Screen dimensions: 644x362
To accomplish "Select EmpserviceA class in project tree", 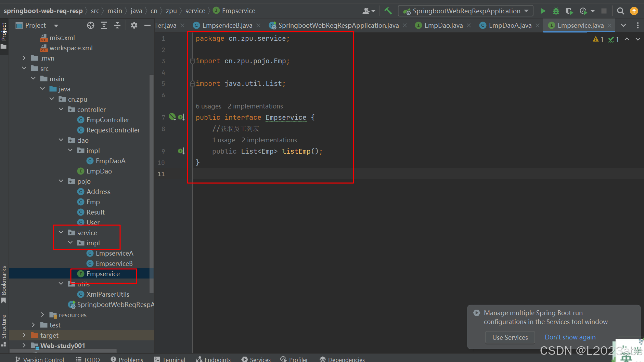I will 114,253.
